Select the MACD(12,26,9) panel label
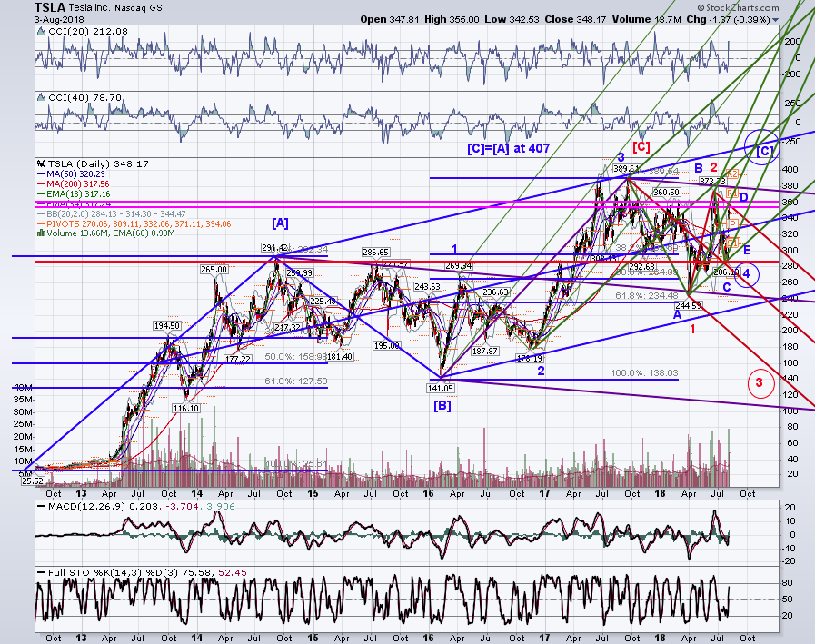Screen dimensions: 815x644 83,507
